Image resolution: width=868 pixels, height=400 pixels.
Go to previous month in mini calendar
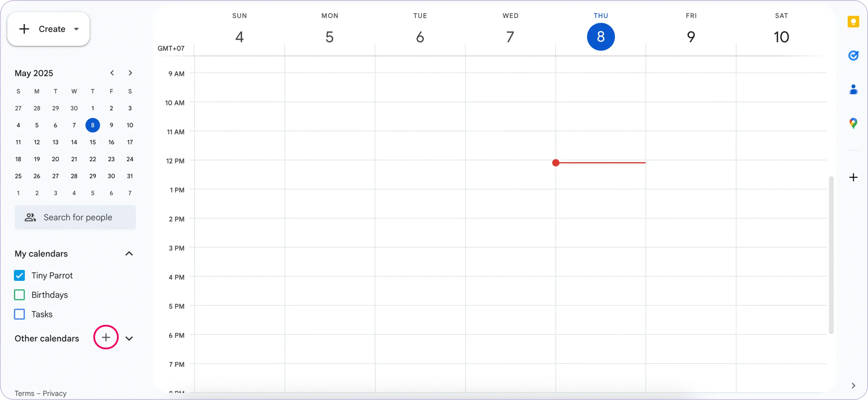(112, 73)
